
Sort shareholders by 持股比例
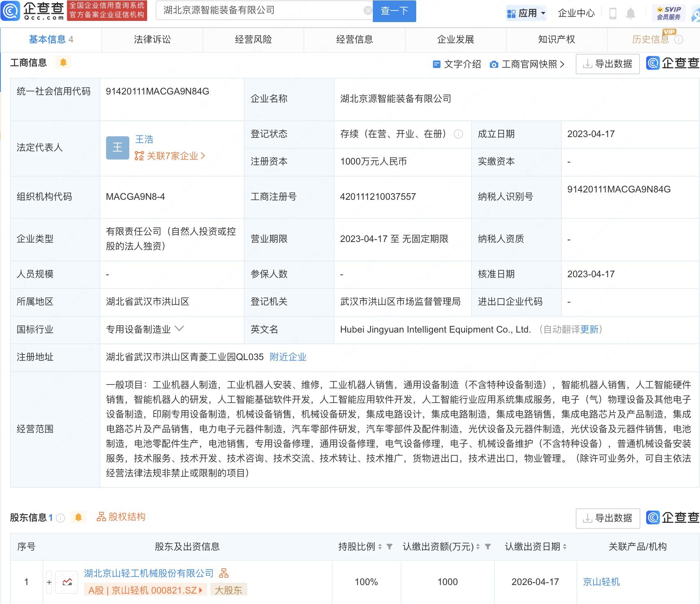pos(380,547)
